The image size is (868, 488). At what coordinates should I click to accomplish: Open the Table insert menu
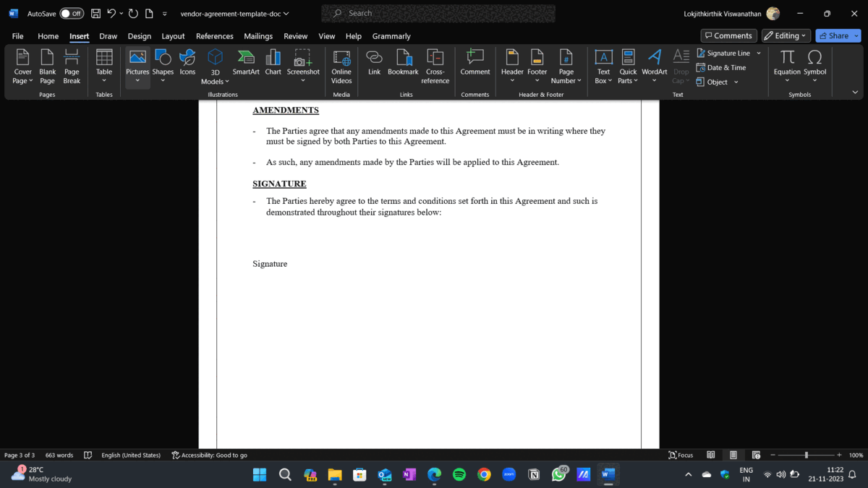point(104,67)
